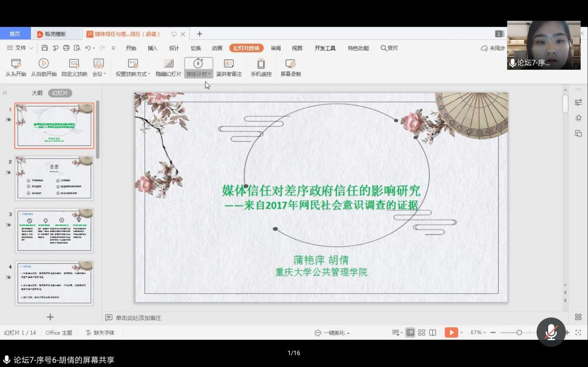Switch to slide sorter grid view
The image size is (588, 367).
(422, 332)
